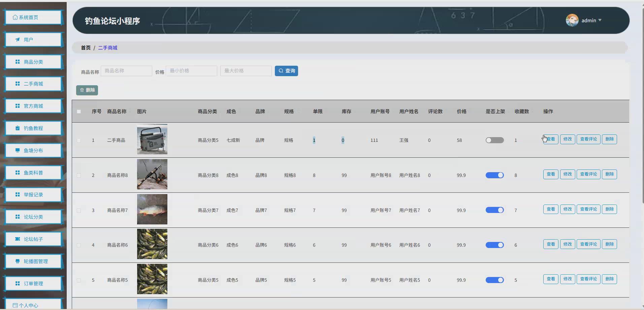Click the paper-plane icon beside 用户

point(18,39)
